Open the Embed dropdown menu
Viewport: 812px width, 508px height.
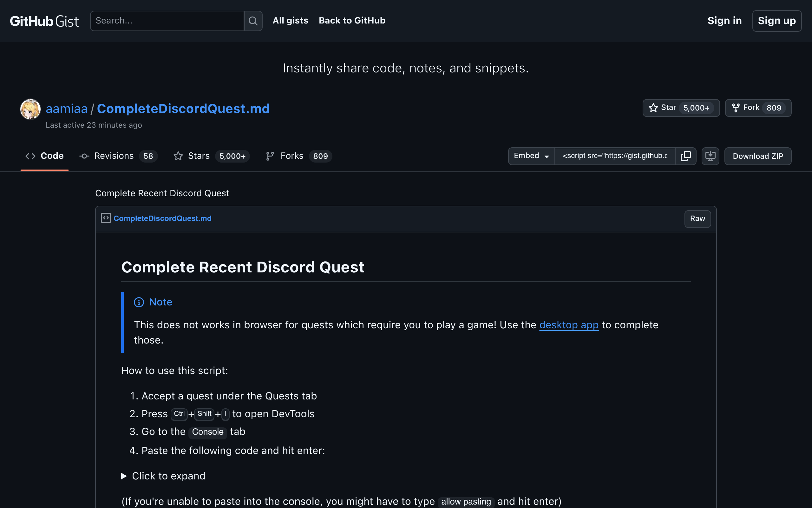pyautogui.click(x=532, y=156)
